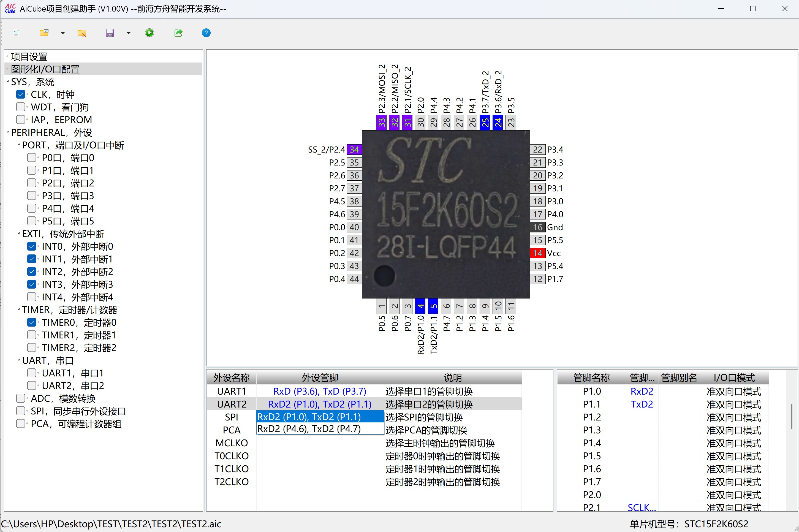
Task: Open dropdown arrow next to save icon
Action: tap(129, 33)
